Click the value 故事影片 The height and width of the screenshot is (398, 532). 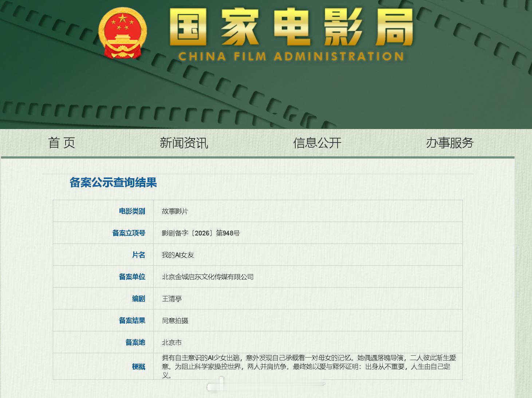pyautogui.click(x=175, y=211)
